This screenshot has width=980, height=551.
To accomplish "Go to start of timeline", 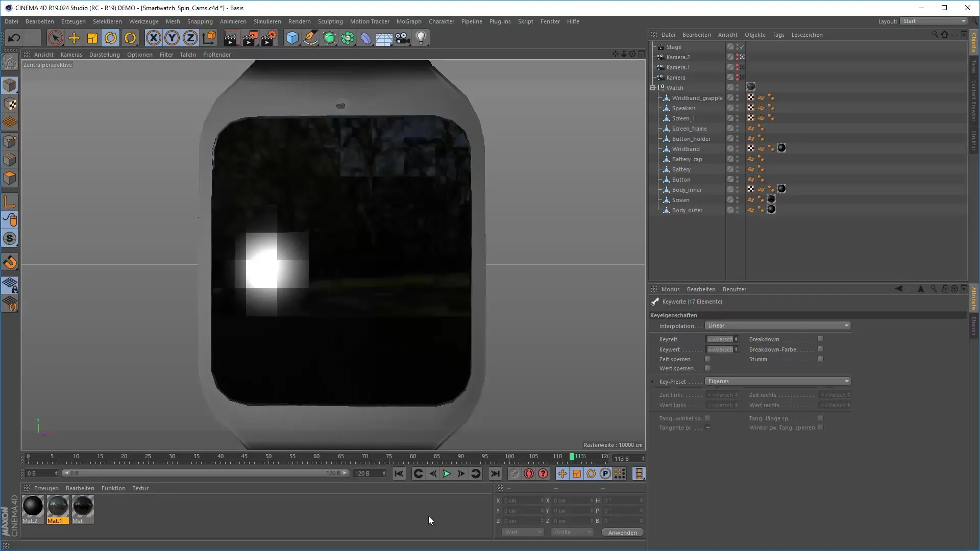I will (x=399, y=474).
